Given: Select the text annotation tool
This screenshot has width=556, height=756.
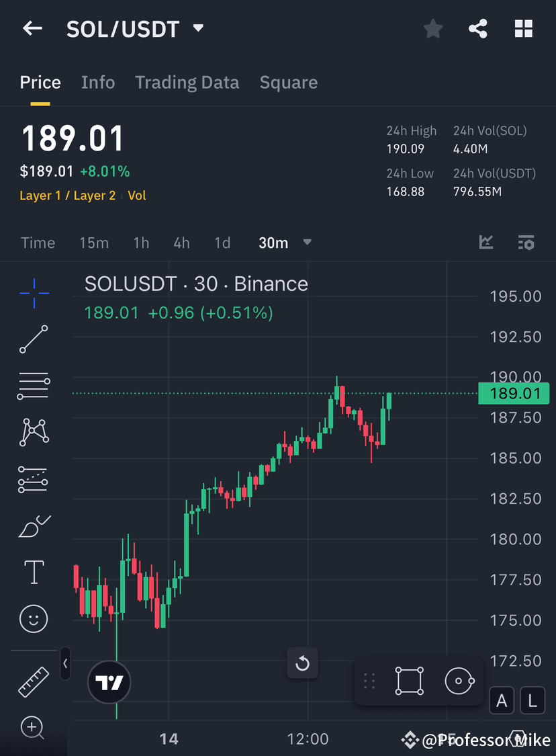Looking at the screenshot, I should point(34,572).
